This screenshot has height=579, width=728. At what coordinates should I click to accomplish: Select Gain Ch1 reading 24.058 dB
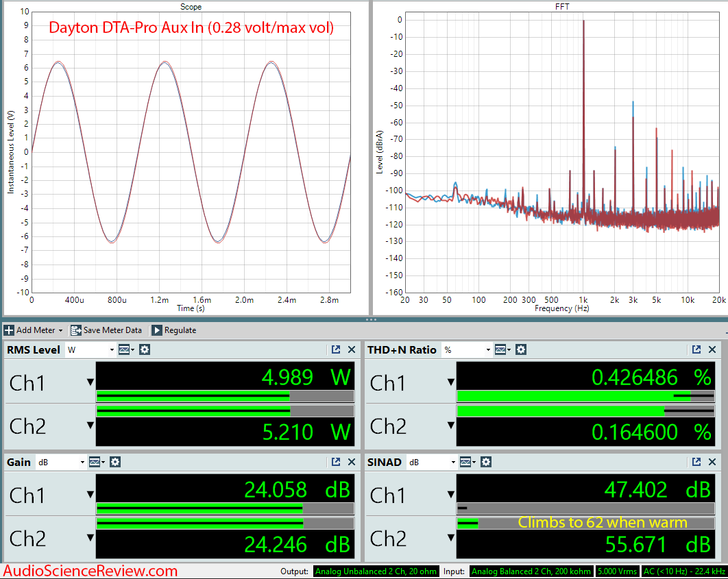297,489
